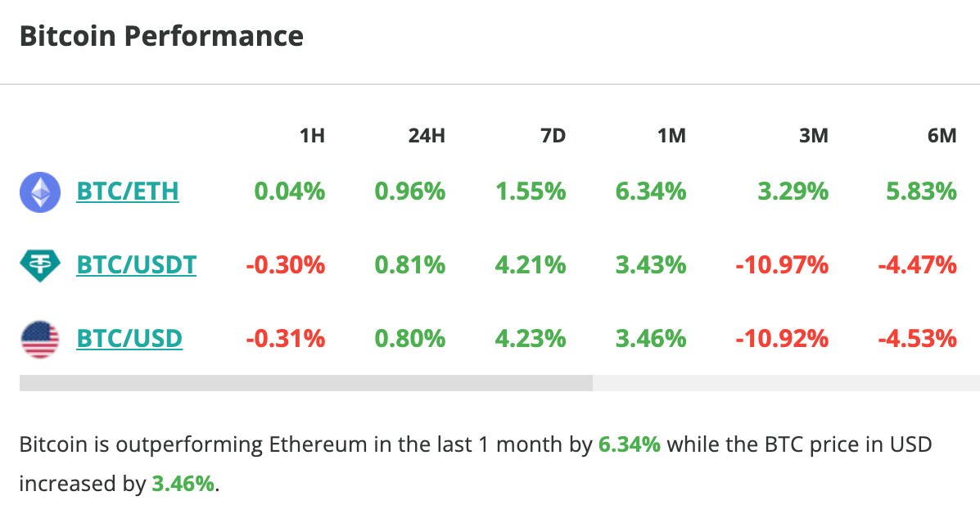The width and height of the screenshot is (980, 523).
Task: Click the 7D column header
Action: click(553, 136)
